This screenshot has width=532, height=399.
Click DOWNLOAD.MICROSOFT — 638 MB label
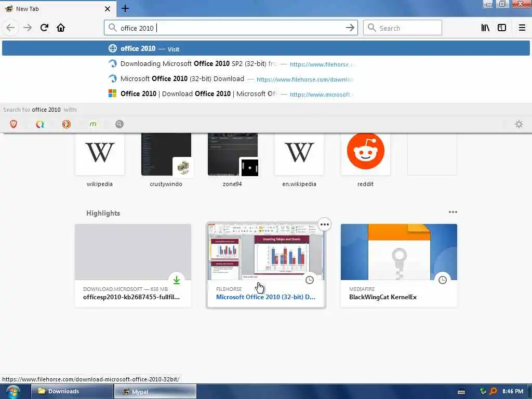click(x=125, y=289)
